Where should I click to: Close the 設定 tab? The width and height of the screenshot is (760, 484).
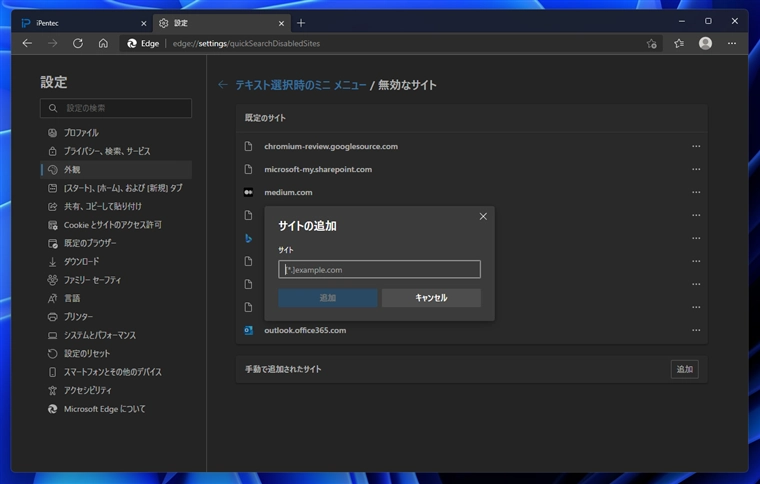pyautogui.click(x=281, y=23)
